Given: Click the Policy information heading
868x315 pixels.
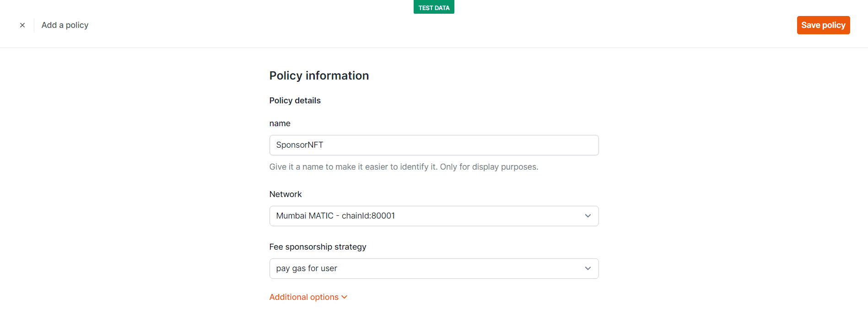Looking at the screenshot, I should tap(319, 75).
